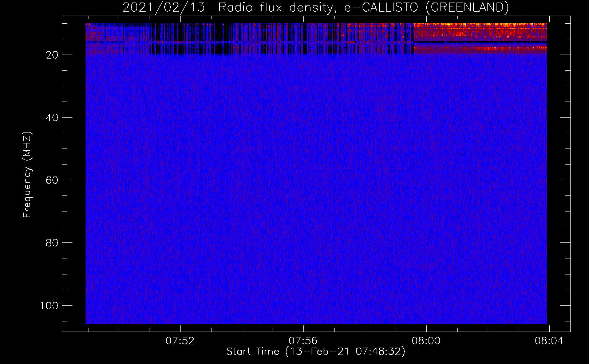Click the '40' frequency axis tick label
The width and height of the screenshot is (589, 364).
click(x=52, y=118)
